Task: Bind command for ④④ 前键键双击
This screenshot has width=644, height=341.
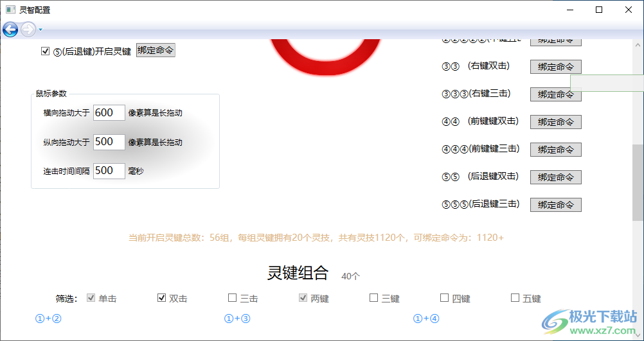Action: [x=556, y=122]
